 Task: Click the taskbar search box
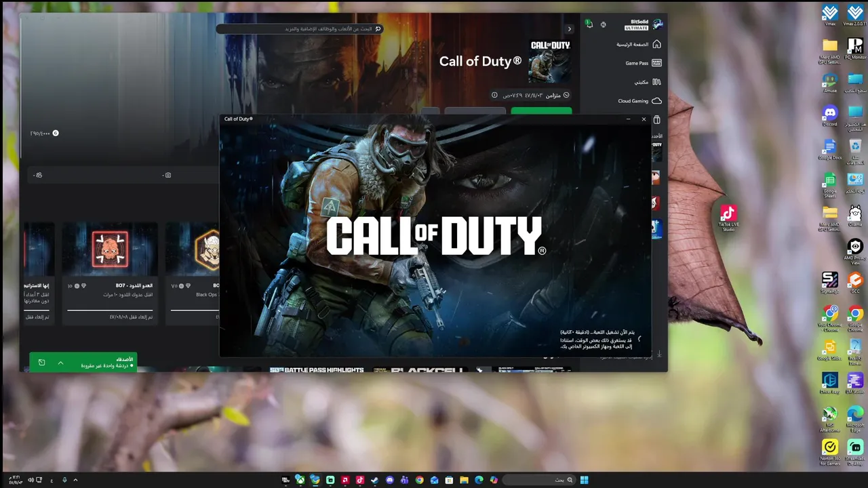(x=539, y=480)
